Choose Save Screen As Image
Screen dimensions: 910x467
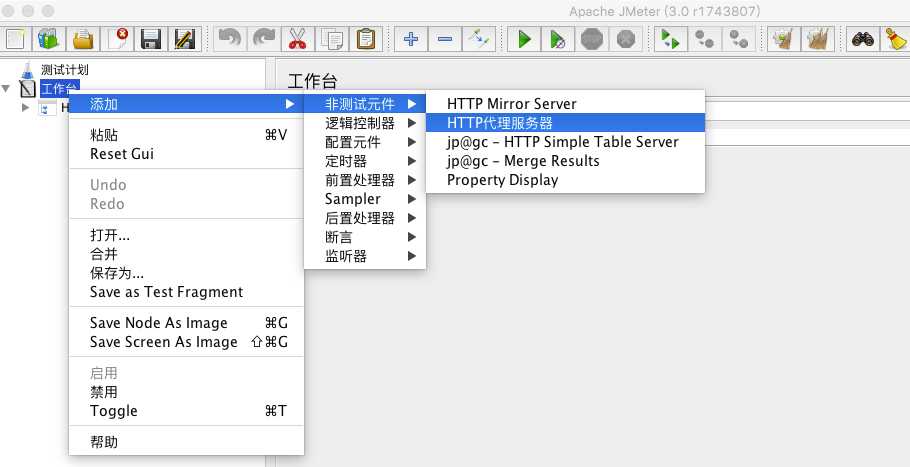(186, 342)
